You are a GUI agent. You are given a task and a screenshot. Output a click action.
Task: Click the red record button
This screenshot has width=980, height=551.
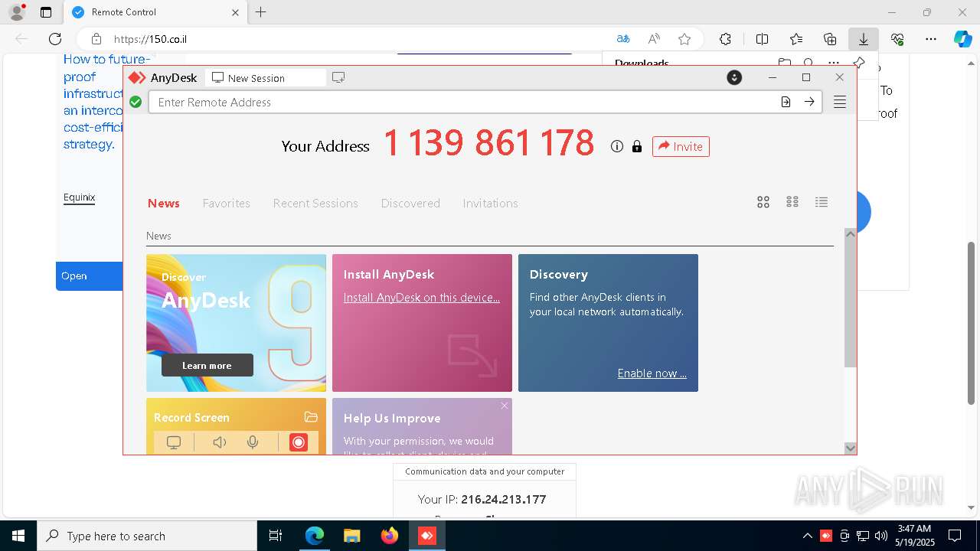[x=299, y=442]
